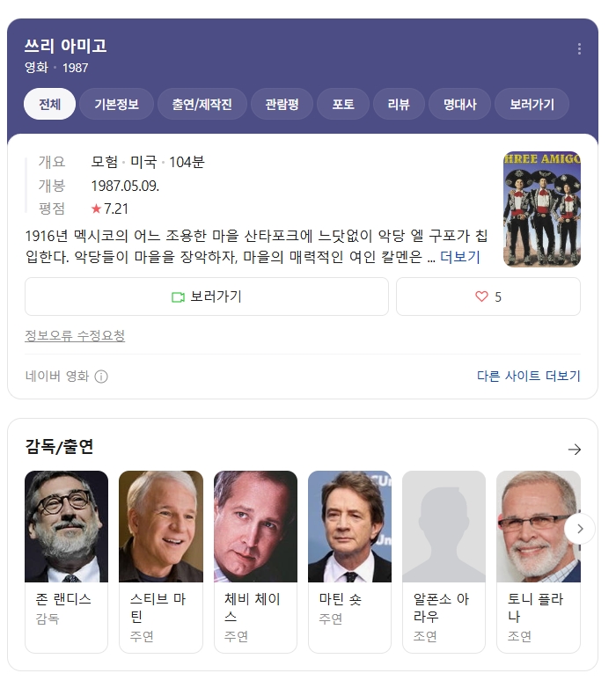Select the 전체 tab
The height and width of the screenshot is (688, 616).
49,104
